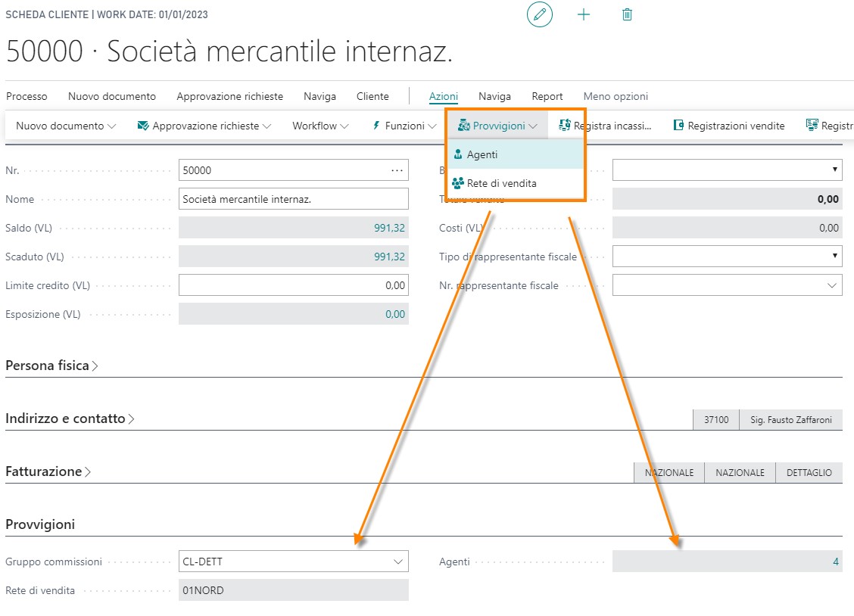Click the Agenti count value 4

[x=835, y=562]
